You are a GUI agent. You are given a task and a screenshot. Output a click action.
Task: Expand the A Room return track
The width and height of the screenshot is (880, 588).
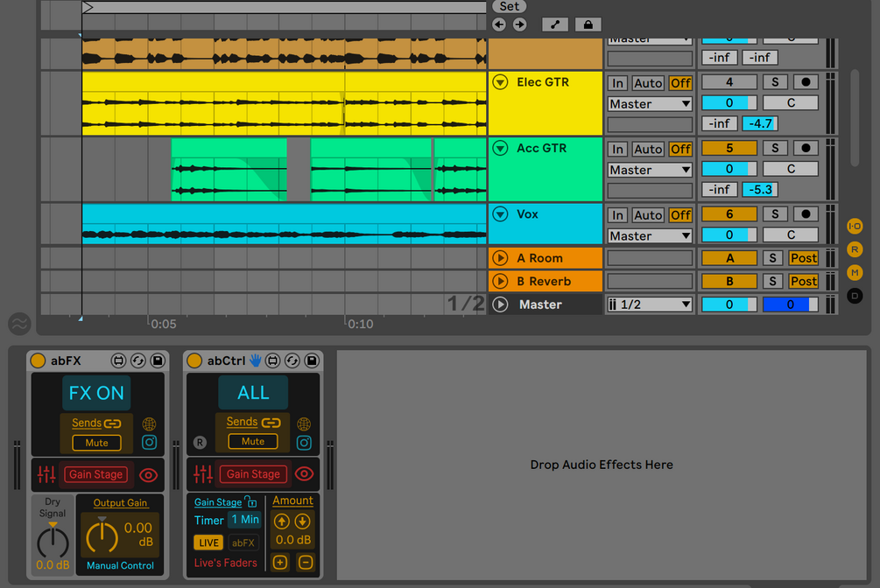500,258
